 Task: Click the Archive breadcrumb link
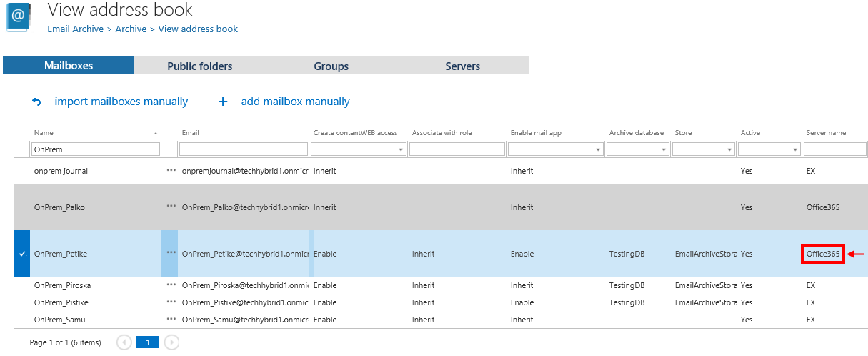coord(131,29)
